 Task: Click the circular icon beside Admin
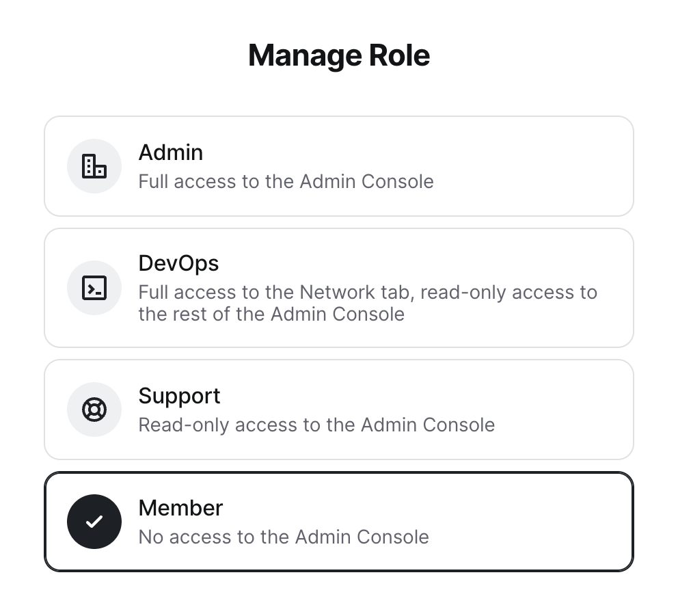(x=94, y=165)
